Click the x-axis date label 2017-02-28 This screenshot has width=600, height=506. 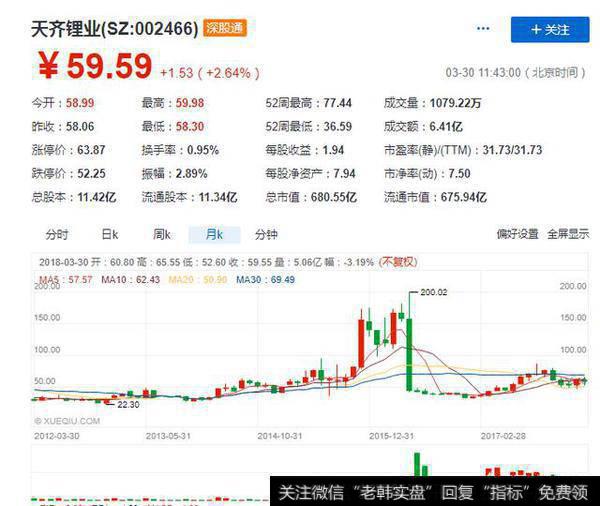click(x=503, y=436)
